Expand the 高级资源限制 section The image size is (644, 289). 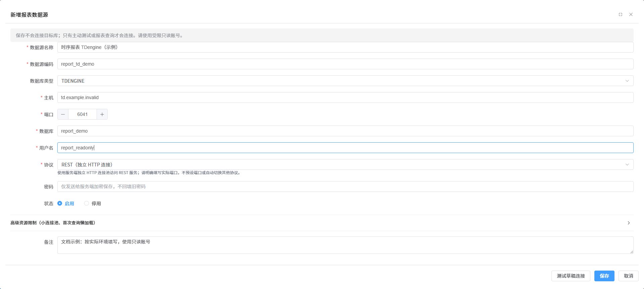(322, 223)
